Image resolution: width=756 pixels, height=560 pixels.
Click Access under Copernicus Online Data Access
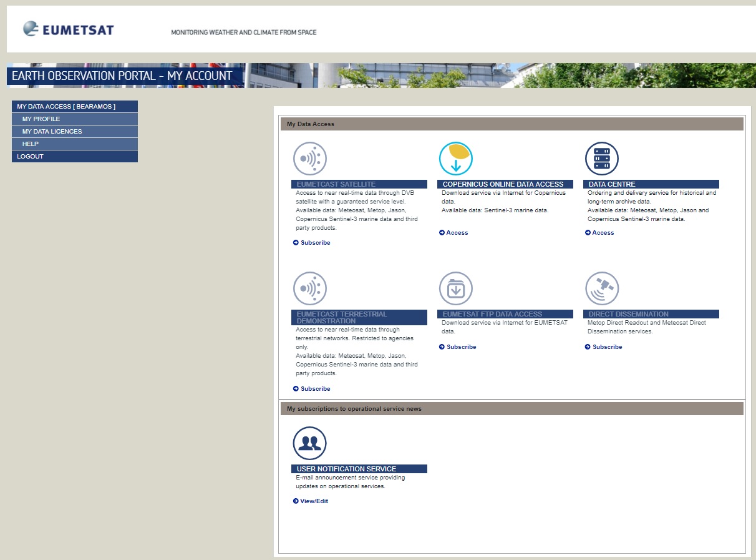(453, 233)
